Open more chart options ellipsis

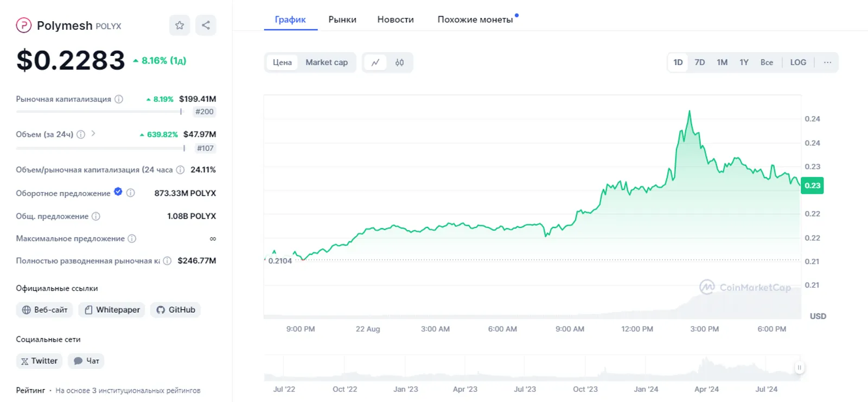point(827,62)
